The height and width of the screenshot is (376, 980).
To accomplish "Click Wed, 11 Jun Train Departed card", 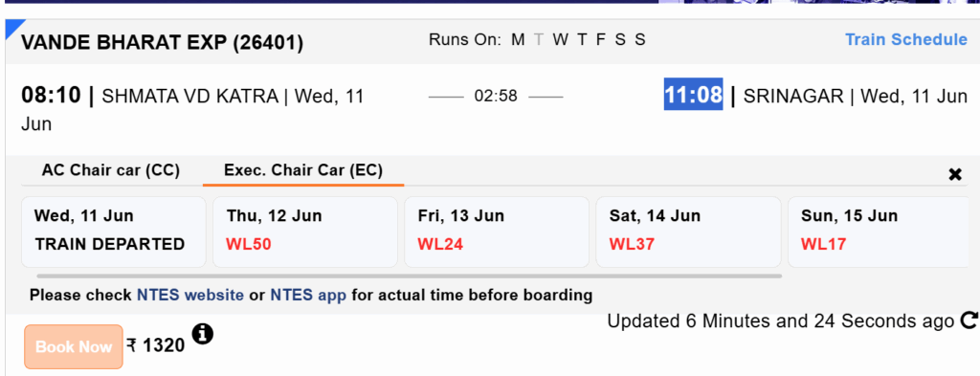I will point(114,232).
